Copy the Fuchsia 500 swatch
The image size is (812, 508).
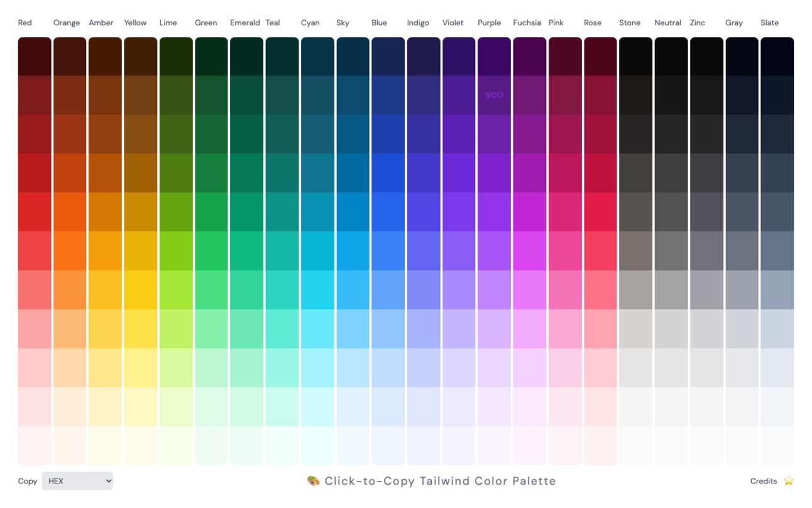(x=529, y=251)
